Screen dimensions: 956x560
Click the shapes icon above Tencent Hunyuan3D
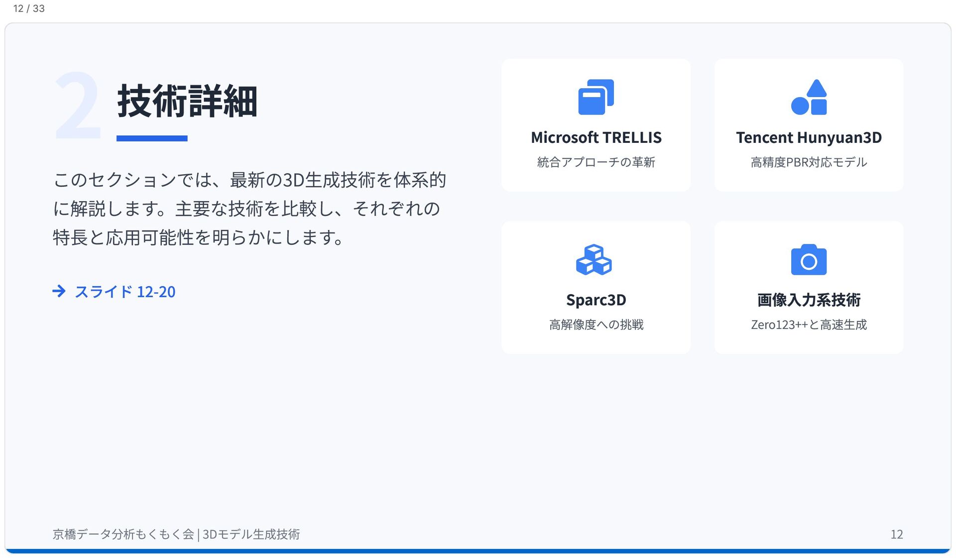click(809, 97)
